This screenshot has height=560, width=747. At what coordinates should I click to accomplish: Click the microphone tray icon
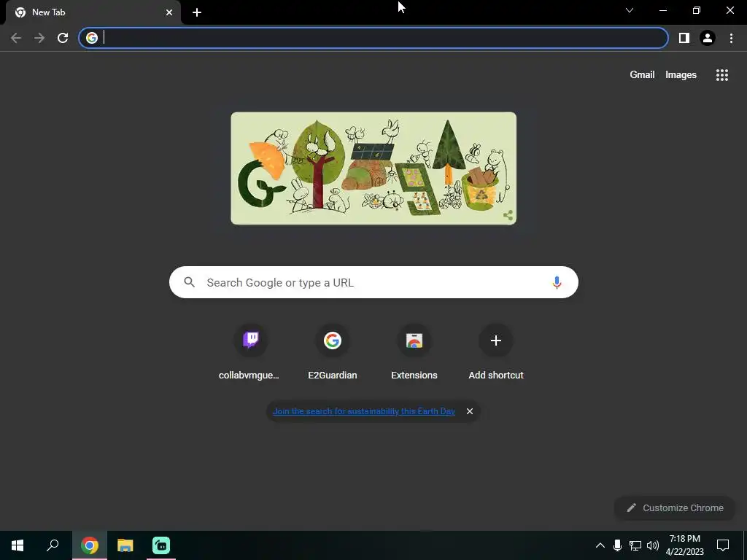pyautogui.click(x=617, y=545)
